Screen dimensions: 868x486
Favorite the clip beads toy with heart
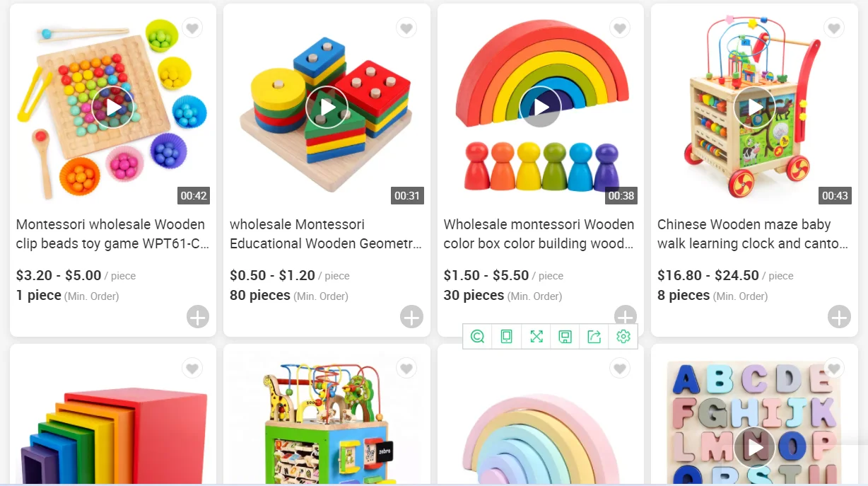coord(192,28)
